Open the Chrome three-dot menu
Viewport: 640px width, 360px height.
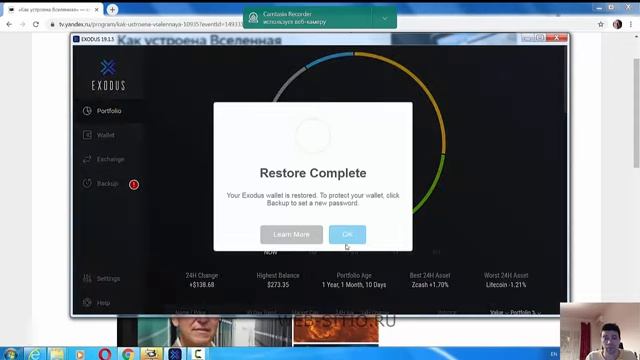[631, 24]
